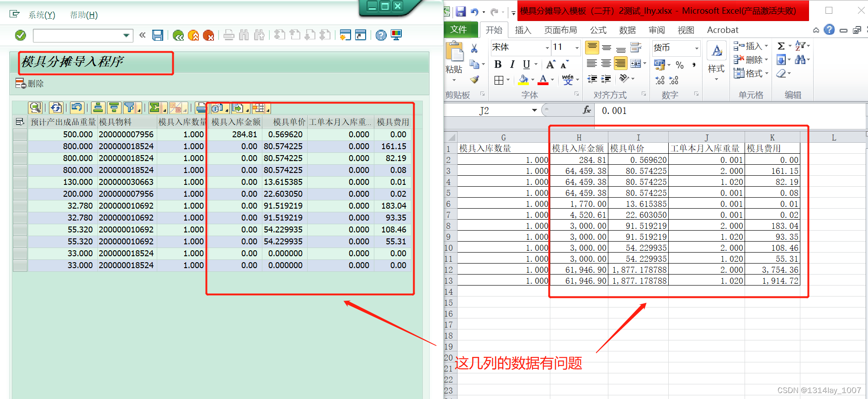Click the Excel Undo arrow
The width and height of the screenshot is (868, 399).
tap(474, 11)
